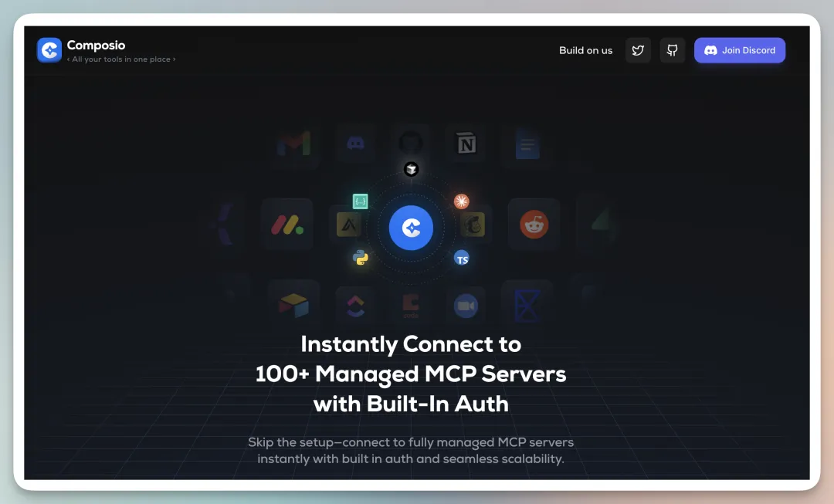The image size is (834, 504).
Task: Open the Build on us link
Action: tap(585, 50)
